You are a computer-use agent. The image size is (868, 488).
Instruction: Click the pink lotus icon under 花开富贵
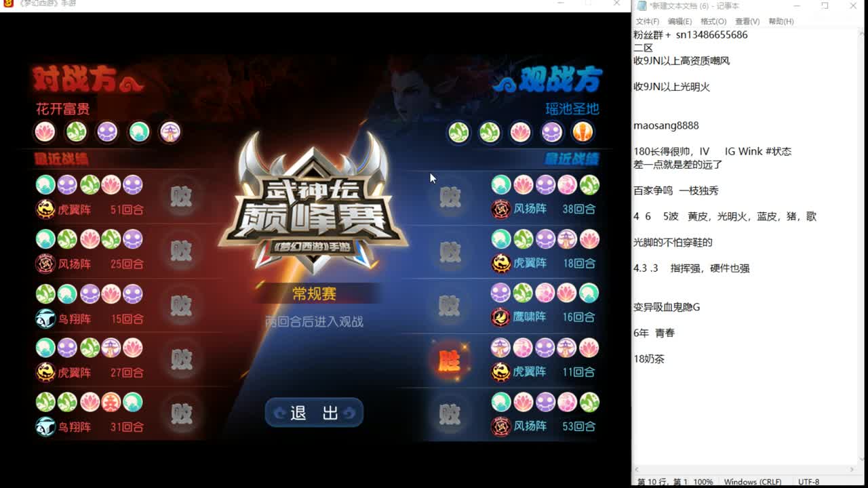pyautogui.click(x=45, y=131)
